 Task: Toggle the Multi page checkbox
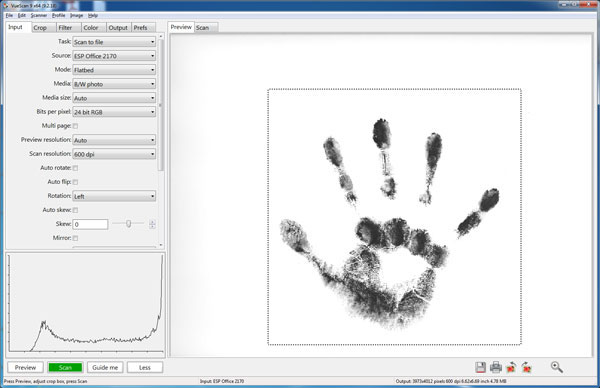(x=75, y=126)
